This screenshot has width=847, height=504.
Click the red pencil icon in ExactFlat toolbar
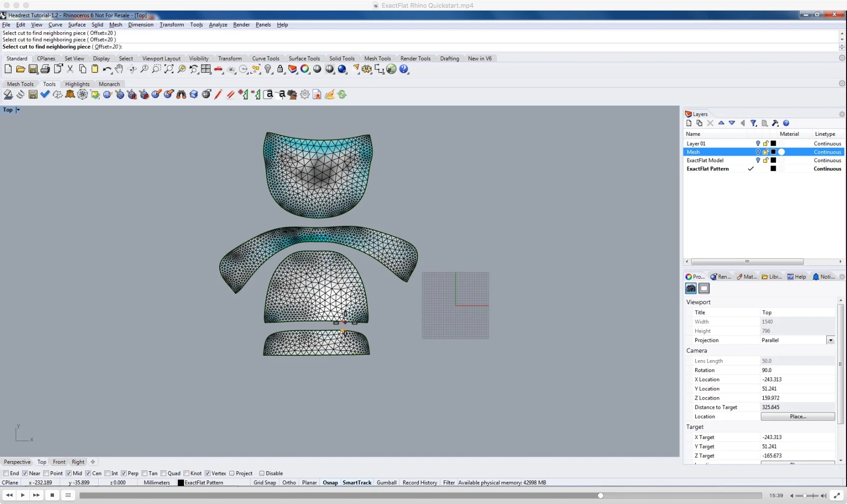(218, 94)
